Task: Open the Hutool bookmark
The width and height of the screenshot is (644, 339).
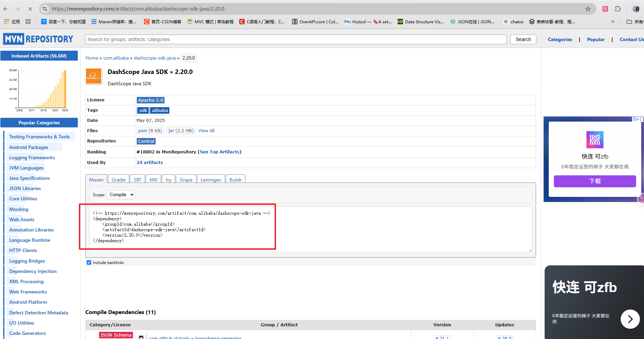Action: [x=368, y=22]
